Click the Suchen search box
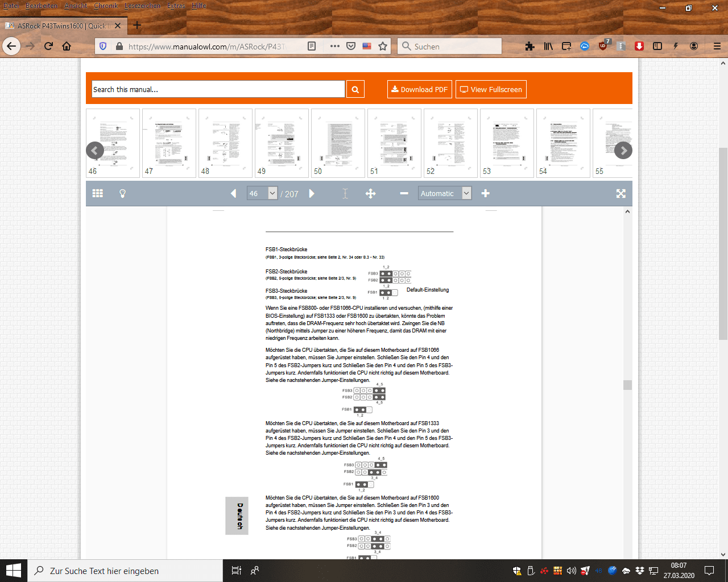The image size is (728, 582). [449, 46]
